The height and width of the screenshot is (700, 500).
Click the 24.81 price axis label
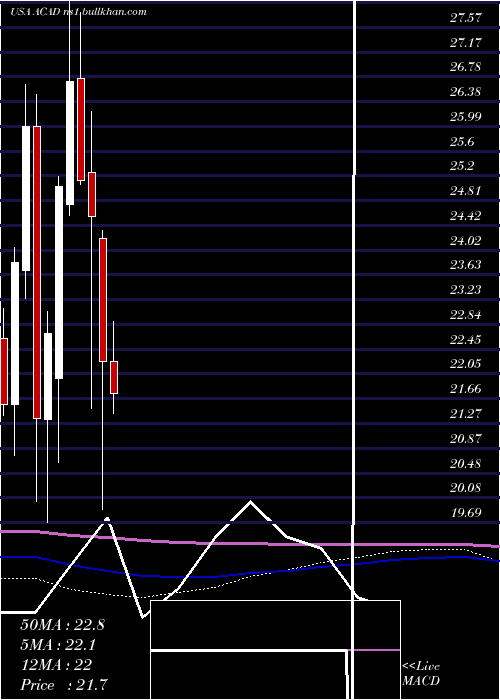click(466, 191)
